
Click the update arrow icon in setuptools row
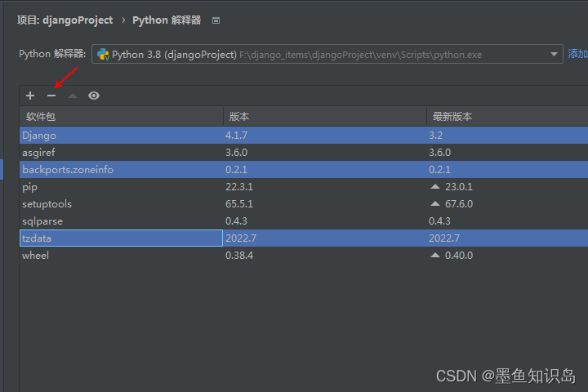tap(435, 203)
